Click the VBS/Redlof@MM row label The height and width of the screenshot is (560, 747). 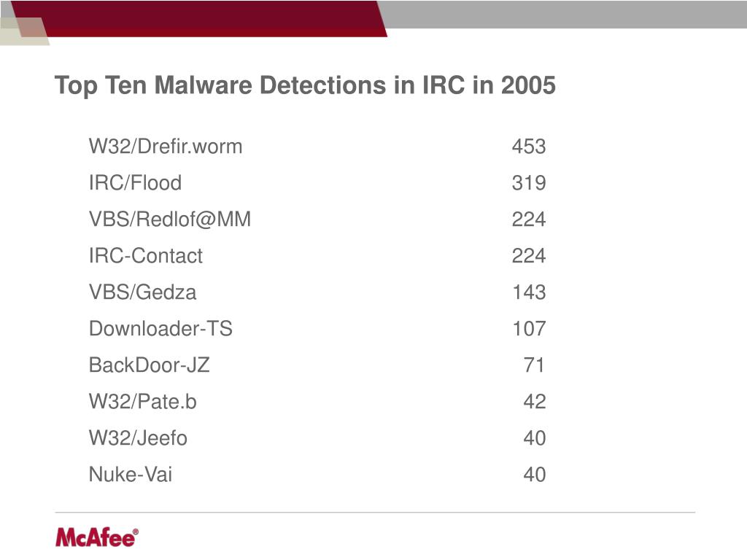169,219
